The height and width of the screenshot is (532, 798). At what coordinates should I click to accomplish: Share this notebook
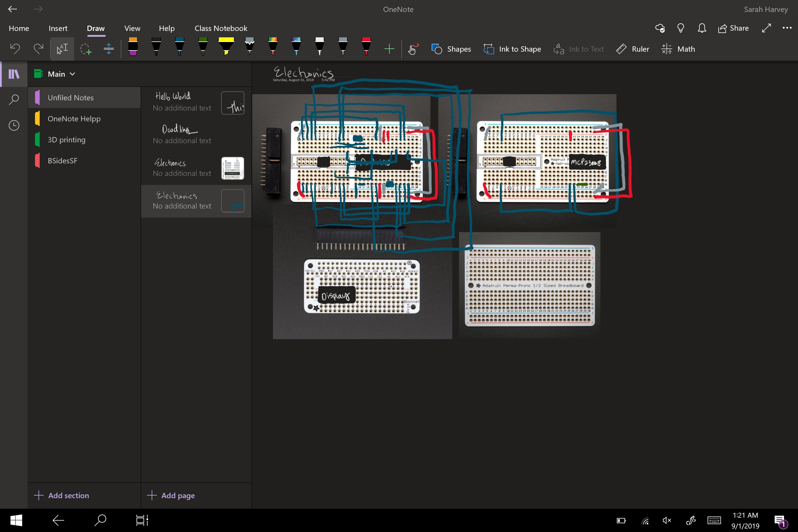733,28
